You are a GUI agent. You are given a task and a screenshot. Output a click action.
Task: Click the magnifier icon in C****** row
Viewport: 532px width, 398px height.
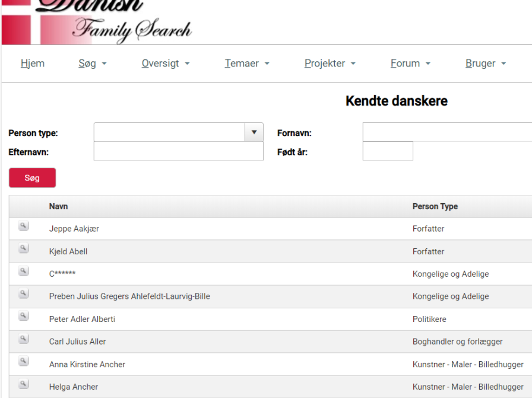point(23,271)
